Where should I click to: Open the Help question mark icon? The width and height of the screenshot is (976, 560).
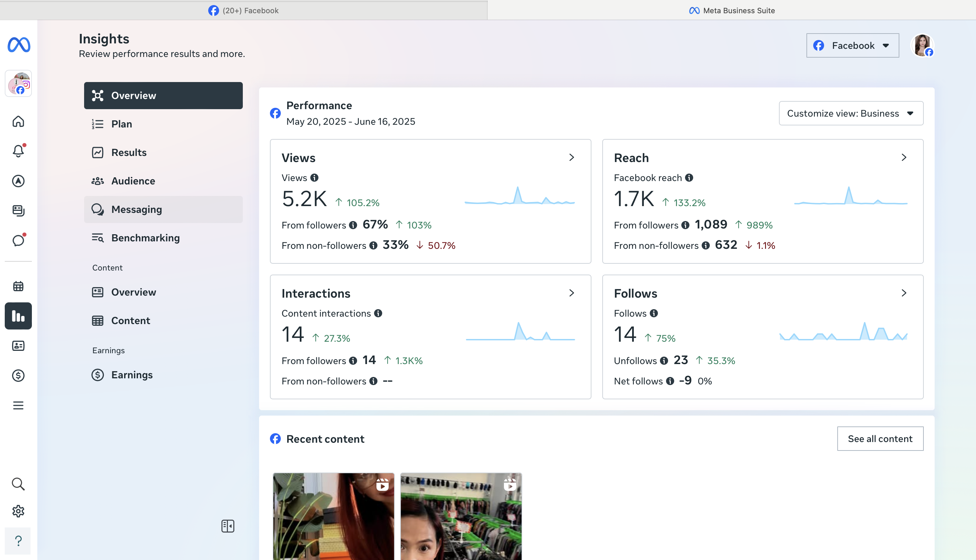click(x=18, y=541)
